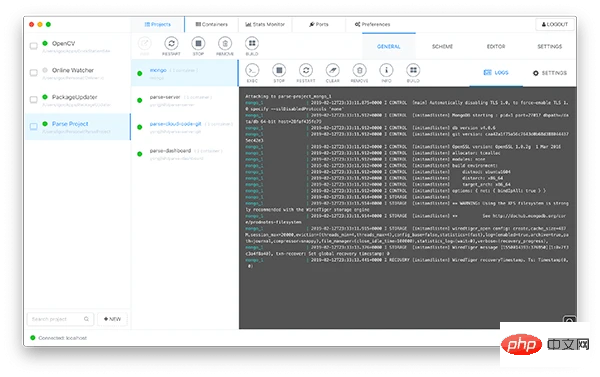The height and width of the screenshot is (377, 600).
Task: Select the OpenCV project
Action: click(x=78, y=46)
